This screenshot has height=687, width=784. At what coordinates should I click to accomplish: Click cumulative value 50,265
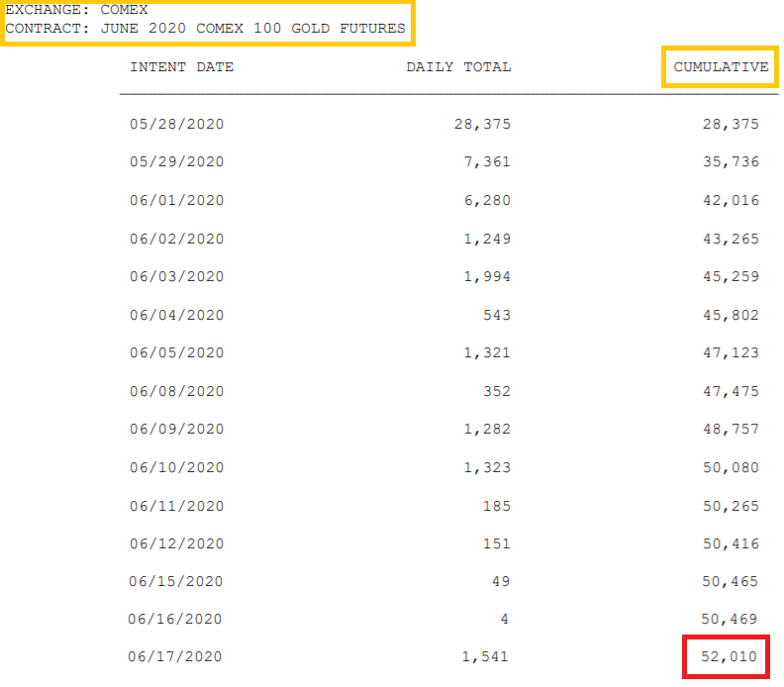pyautogui.click(x=731, y=506)
